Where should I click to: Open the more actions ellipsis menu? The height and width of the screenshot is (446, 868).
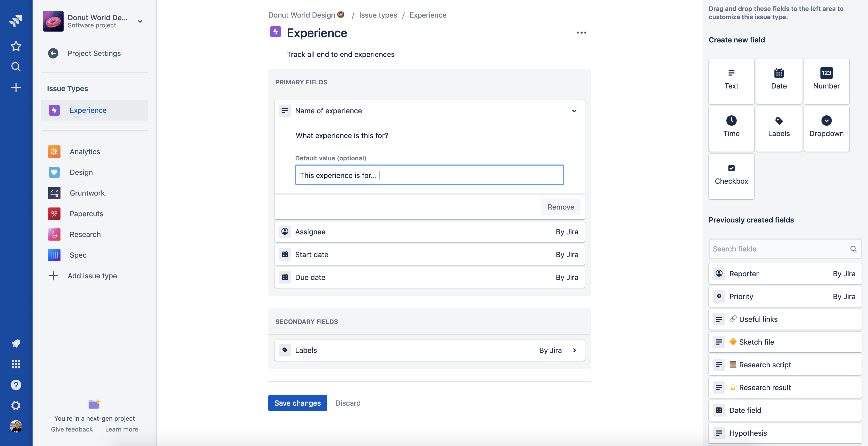(581, 33)
